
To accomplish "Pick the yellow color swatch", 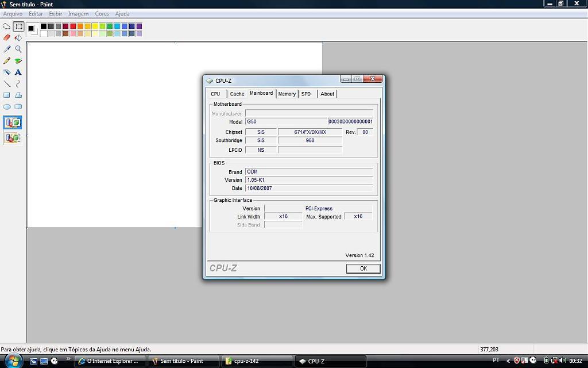I will coord(95,26).
